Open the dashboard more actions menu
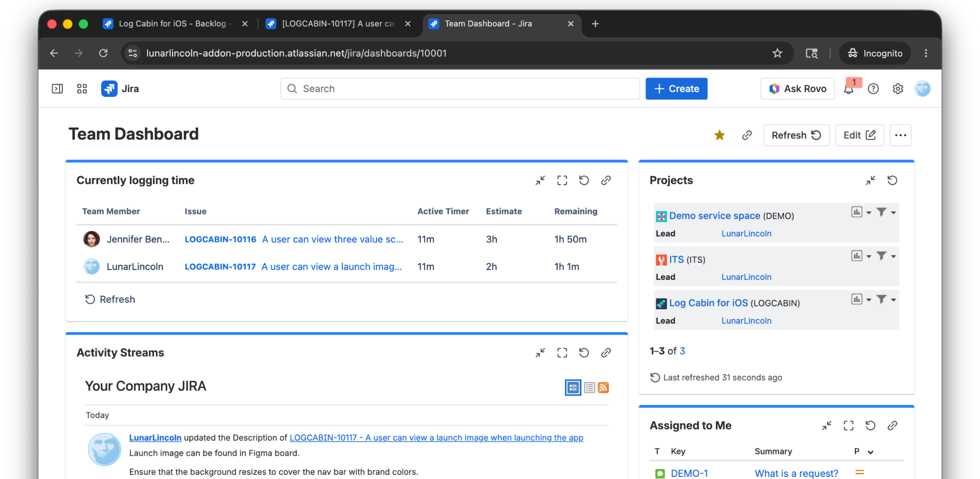 (901, 135)
